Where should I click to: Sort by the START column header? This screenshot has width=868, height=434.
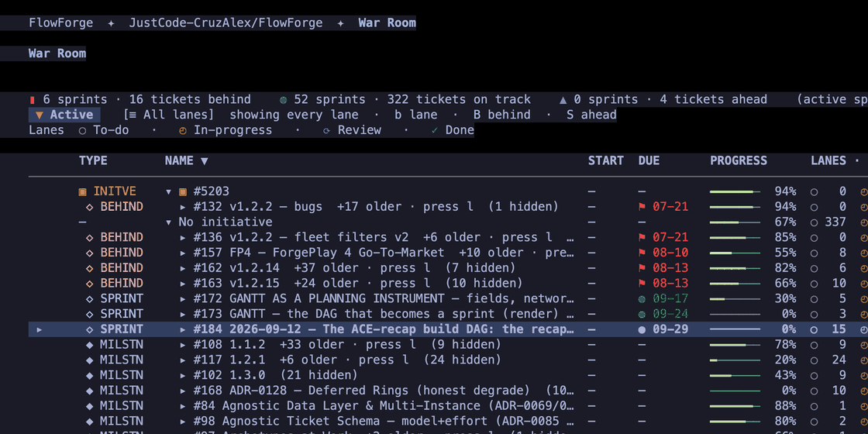605,161
